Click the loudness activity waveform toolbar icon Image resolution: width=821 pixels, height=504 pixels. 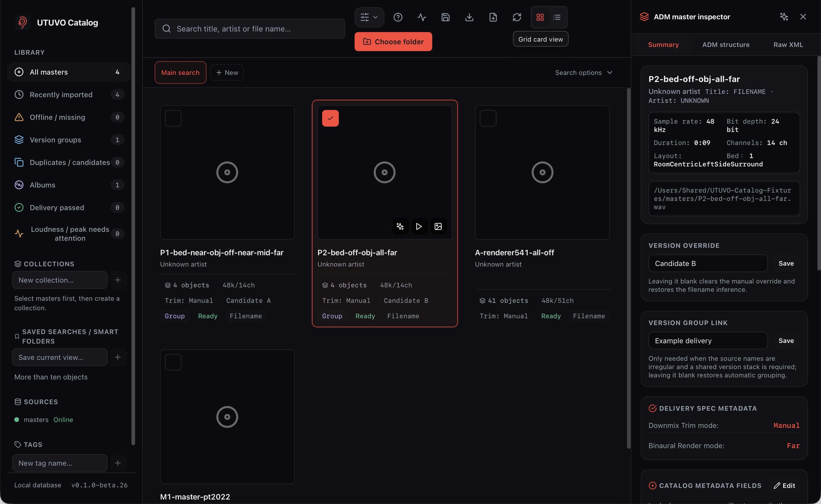pos(422,17)
